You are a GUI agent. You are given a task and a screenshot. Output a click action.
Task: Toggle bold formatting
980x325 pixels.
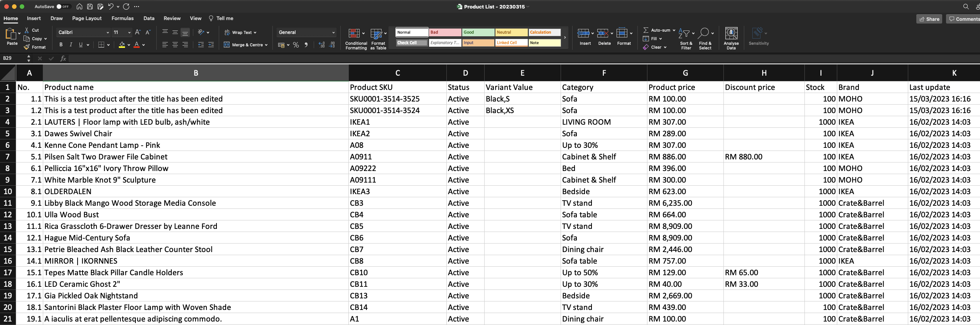[x=61, y=45]
